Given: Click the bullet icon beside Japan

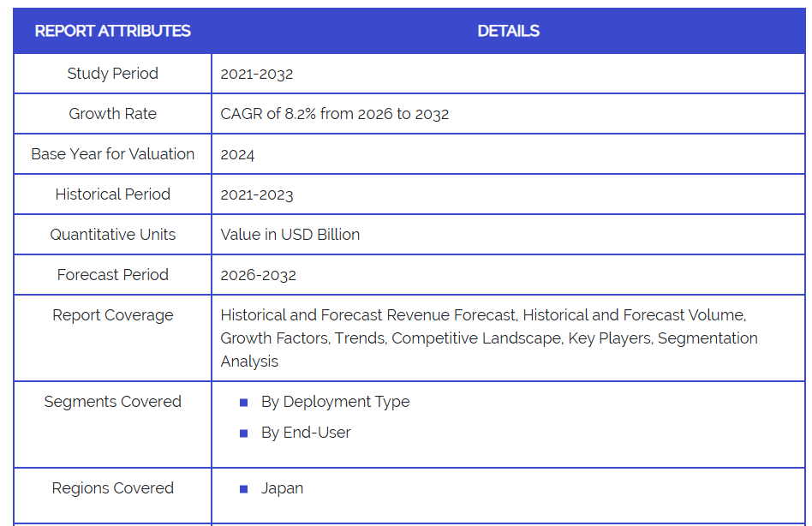Looking at the screenshot, I should point(243,489).
